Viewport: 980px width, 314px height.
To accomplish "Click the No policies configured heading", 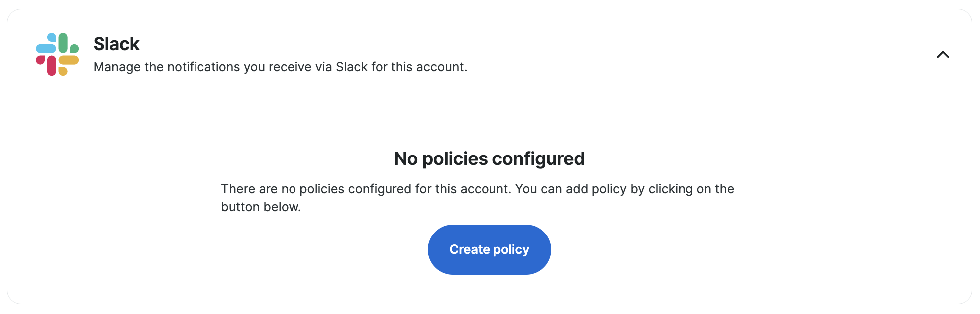I will 489,159.
